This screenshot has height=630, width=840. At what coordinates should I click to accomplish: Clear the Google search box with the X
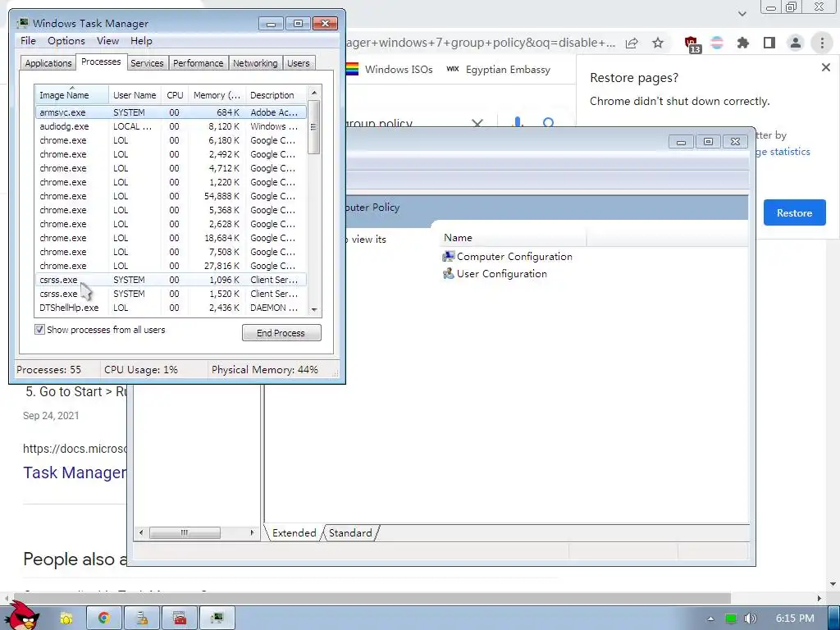pos(477,124)
